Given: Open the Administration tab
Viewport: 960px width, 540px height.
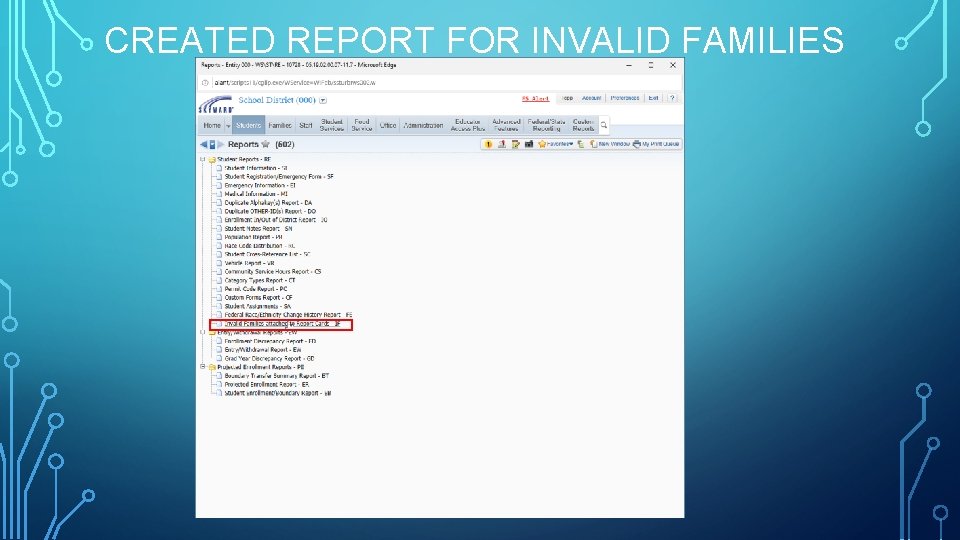Looking at the screenshot, I should [423, 125].
